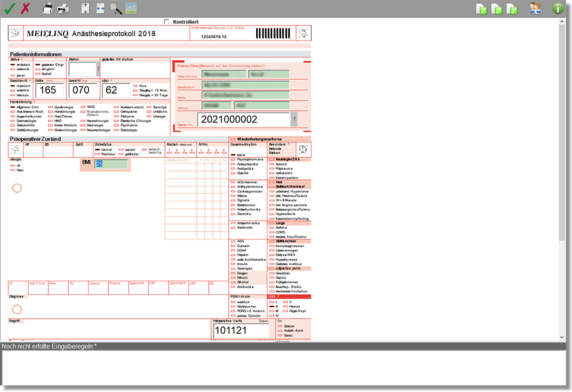Open the green info icon
The image size is (572, 392).
(558, 8)
